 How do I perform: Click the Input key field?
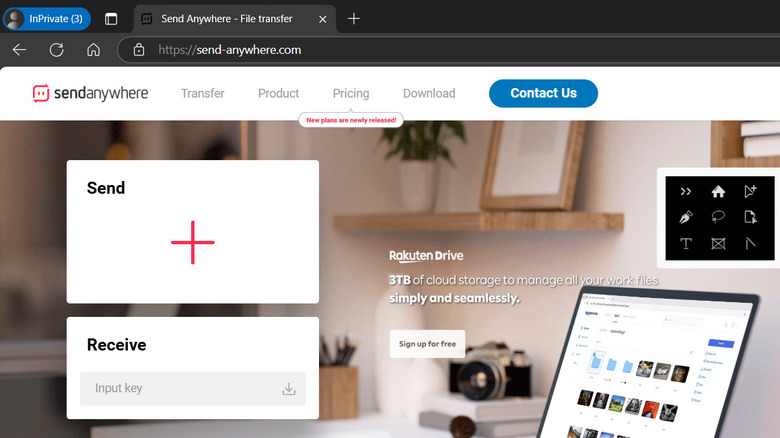[193, 388]
